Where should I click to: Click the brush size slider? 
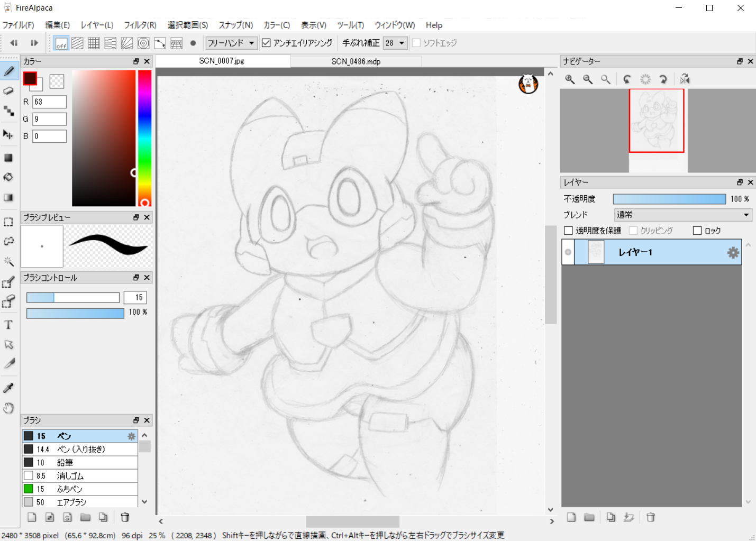(x=73, y=298)
